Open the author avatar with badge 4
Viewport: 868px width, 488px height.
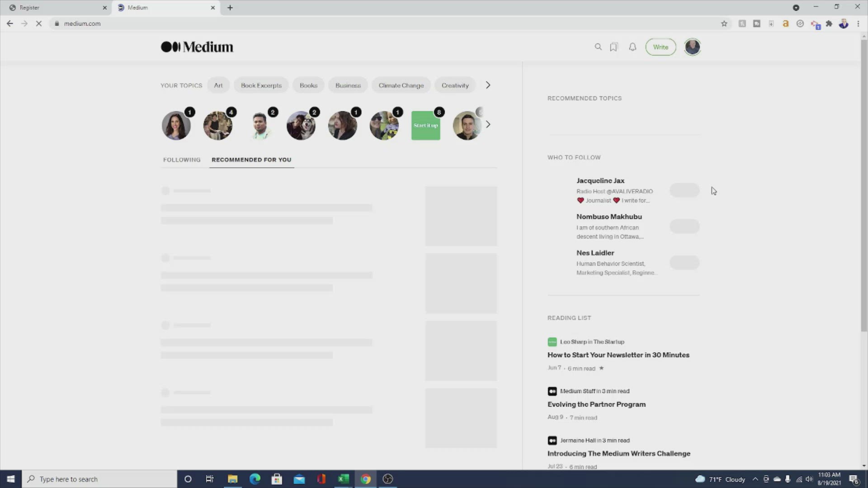(x=218, y=126)
